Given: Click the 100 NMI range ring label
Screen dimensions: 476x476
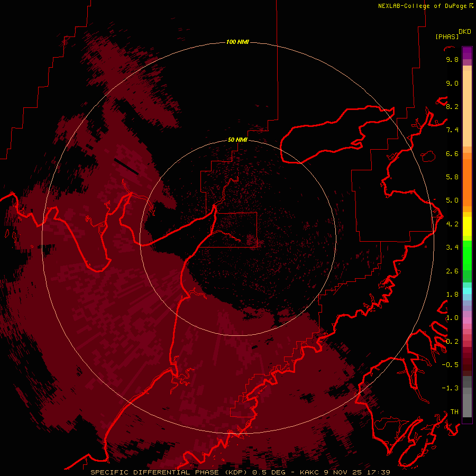Looking at the screenshot, I should [237, 42].
